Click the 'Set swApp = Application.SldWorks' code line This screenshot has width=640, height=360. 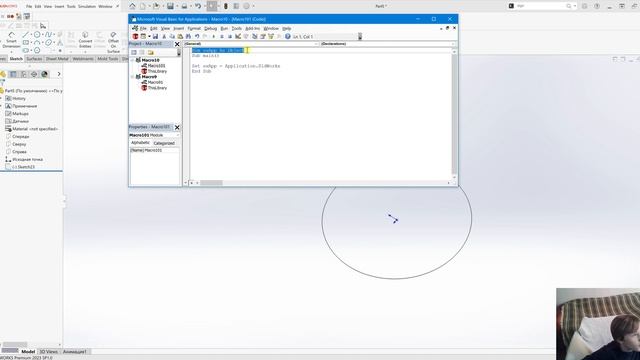tap(236, 66)
